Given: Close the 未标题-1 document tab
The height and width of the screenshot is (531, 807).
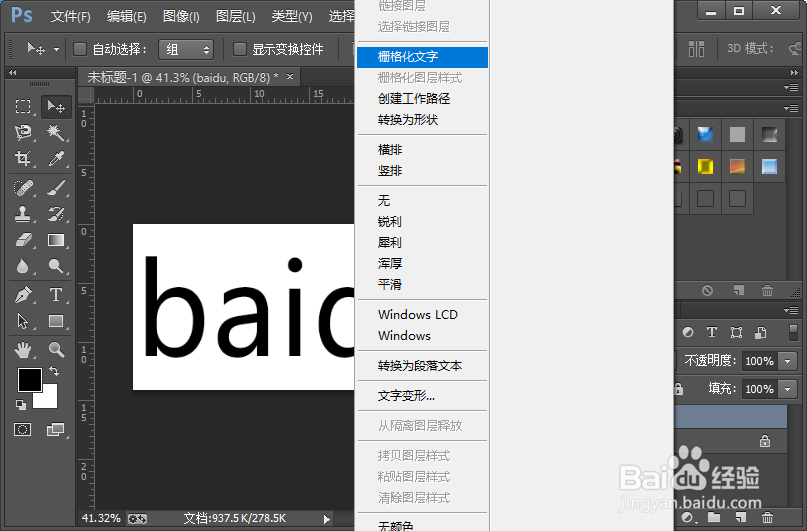Looking at the screenshot, I should point(290,77).
